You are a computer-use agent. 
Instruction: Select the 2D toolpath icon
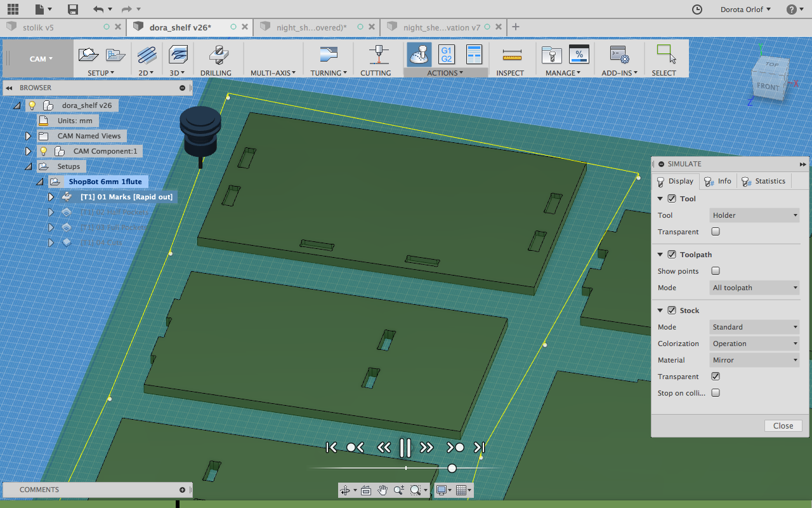(x=147, y=55)
